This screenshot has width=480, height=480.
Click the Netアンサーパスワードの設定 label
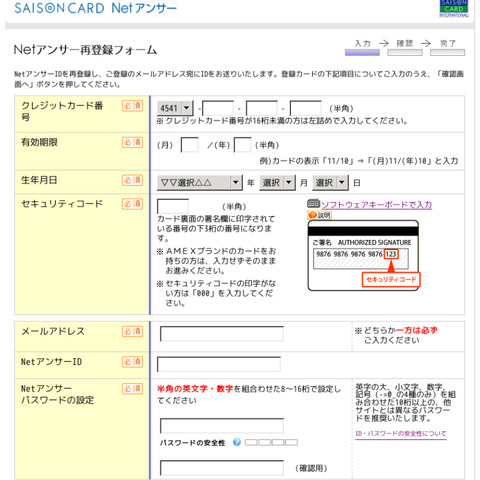(57, 394)
